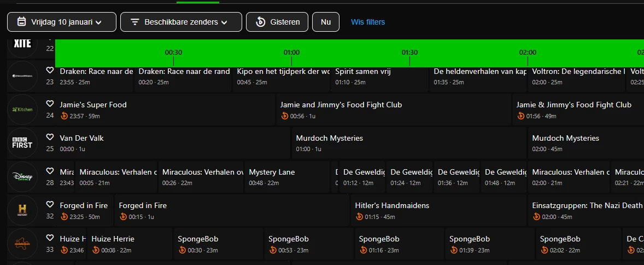644x265 pixels.
Task: Open the Beschikbare zenders filter dropdown
Action: point(181,22)
